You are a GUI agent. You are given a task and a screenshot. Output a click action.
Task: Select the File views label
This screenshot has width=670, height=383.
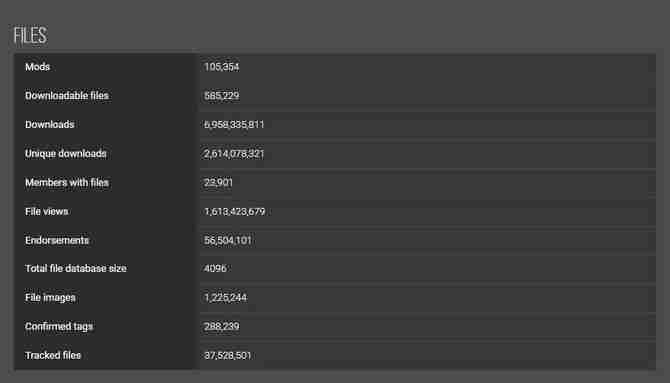click(x=47, y=212)
